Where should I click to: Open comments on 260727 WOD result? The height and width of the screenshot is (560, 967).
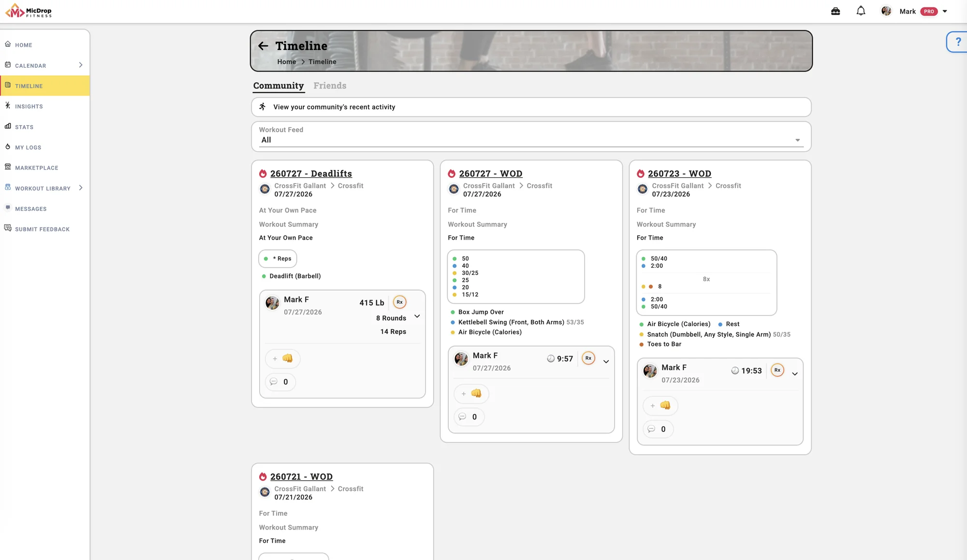point(469,417)
